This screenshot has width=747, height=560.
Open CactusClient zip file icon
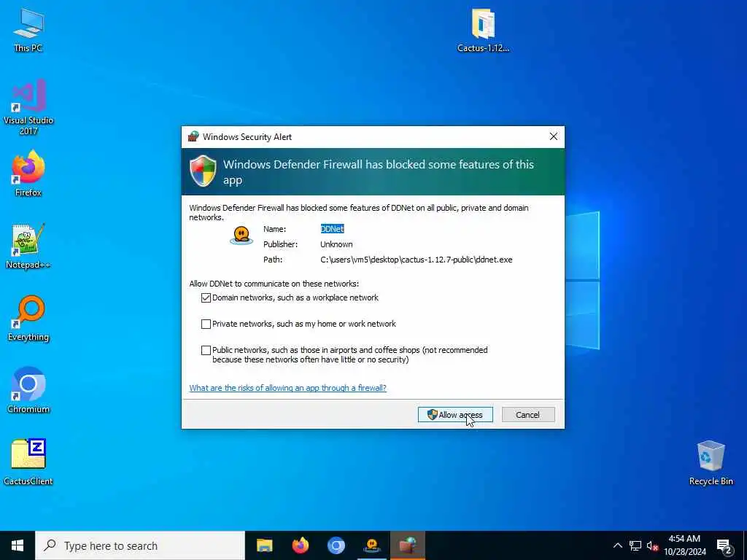coord(28,462)
